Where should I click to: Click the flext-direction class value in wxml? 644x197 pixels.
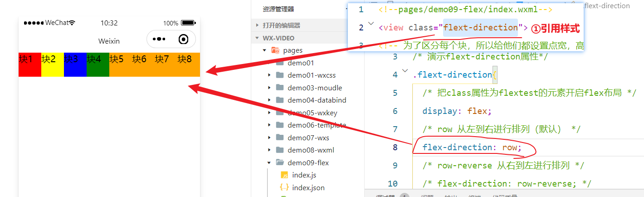481,27
